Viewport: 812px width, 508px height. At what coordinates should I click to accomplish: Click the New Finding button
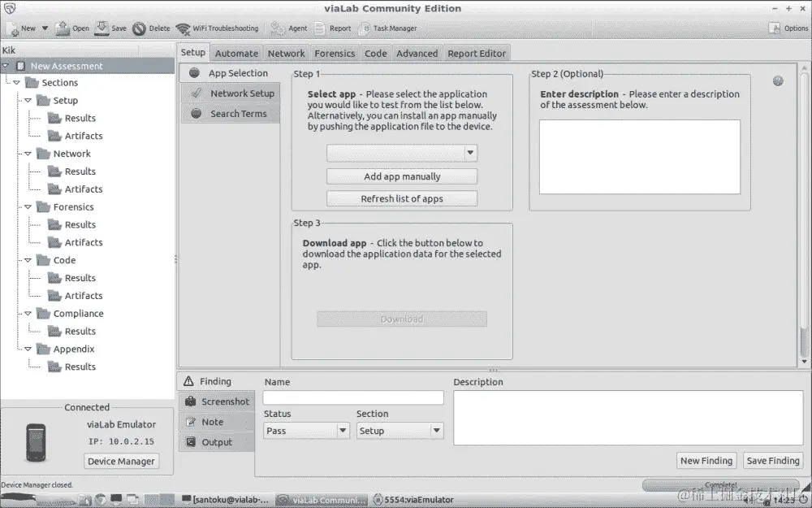(x=706, y=460)
